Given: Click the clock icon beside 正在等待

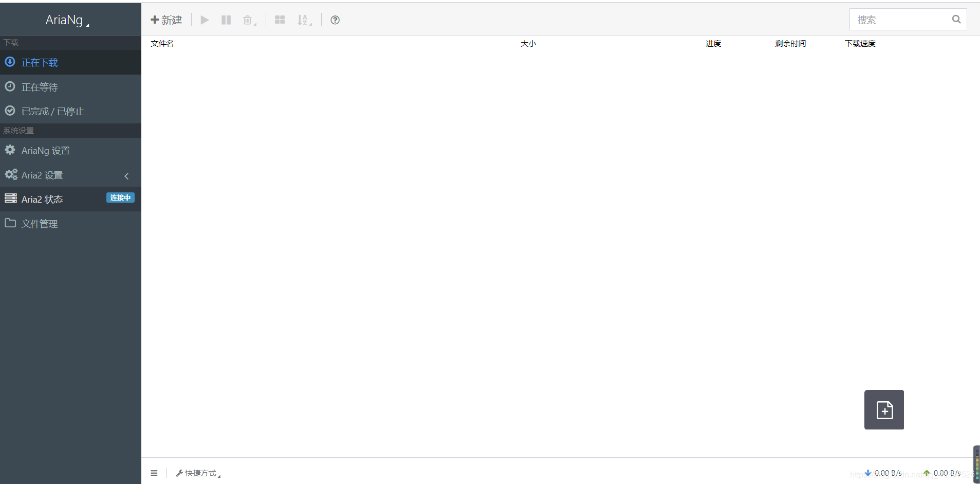Looking at the screenshot, I should pyautogui.click(x=10, y=86).
